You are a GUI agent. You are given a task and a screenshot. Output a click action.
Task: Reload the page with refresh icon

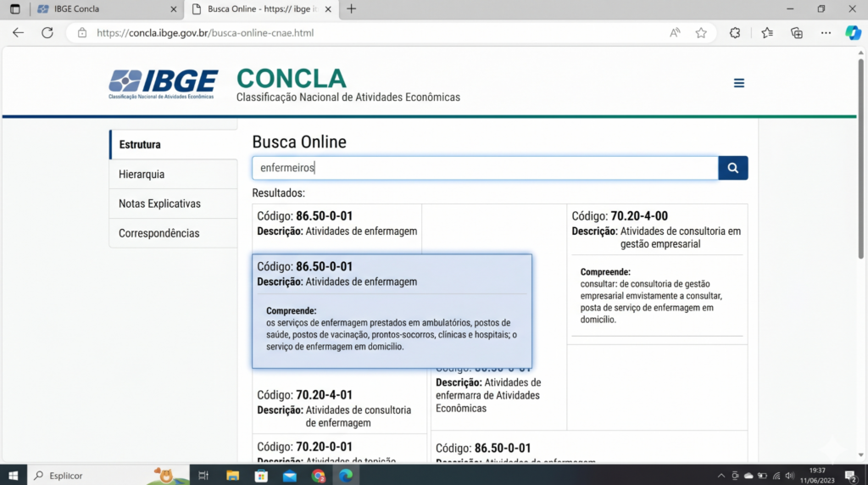pyautogui.click(x=47, y=33)
